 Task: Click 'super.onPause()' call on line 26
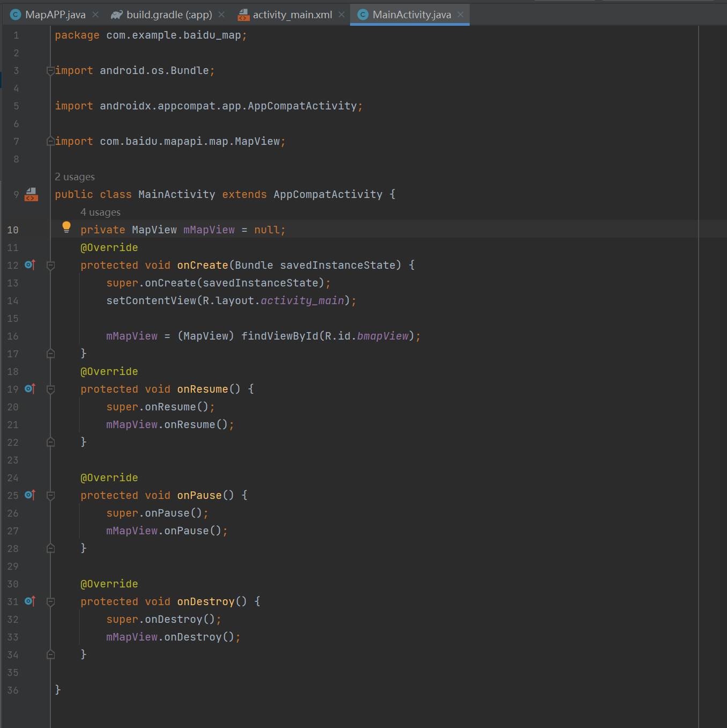tap(154, 513)
